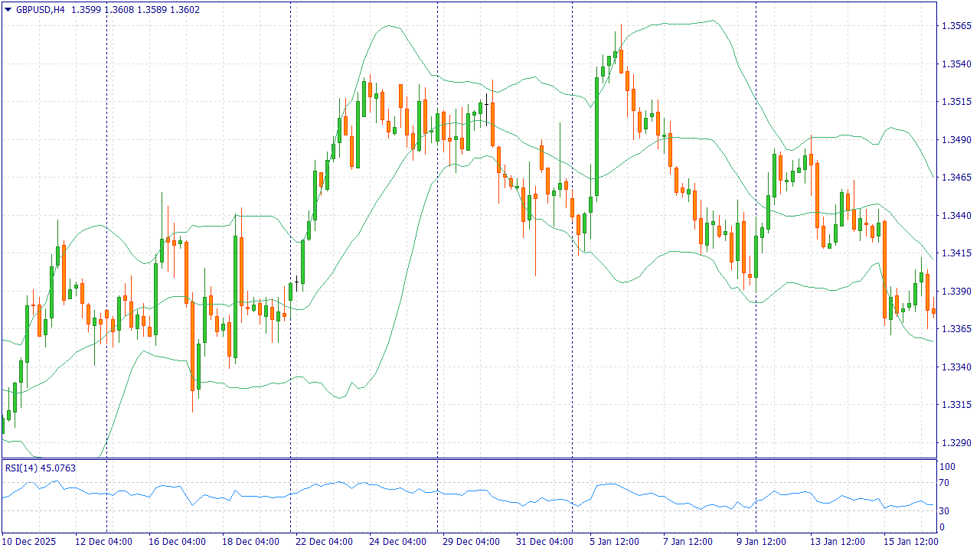Click the dashed period separator above 9 Jan 12:00

tap(756, 153)
